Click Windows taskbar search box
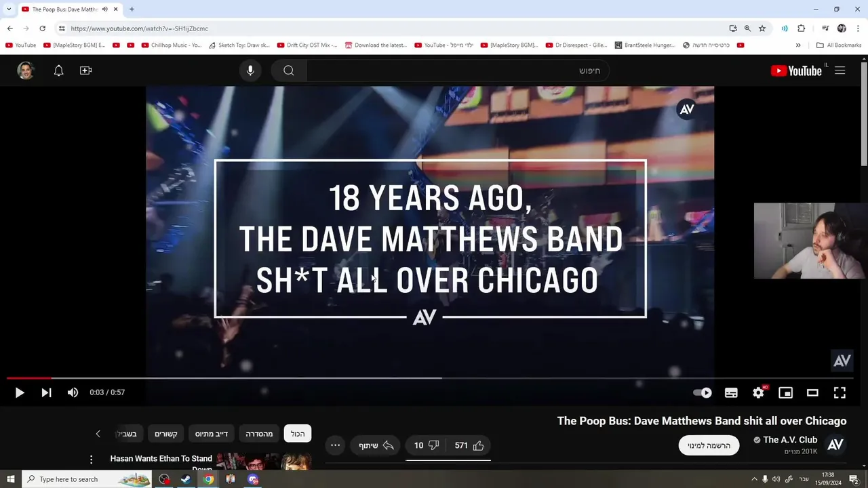This screenshot has height=488, width=868. pyautogui.click(x=87, y=479)
